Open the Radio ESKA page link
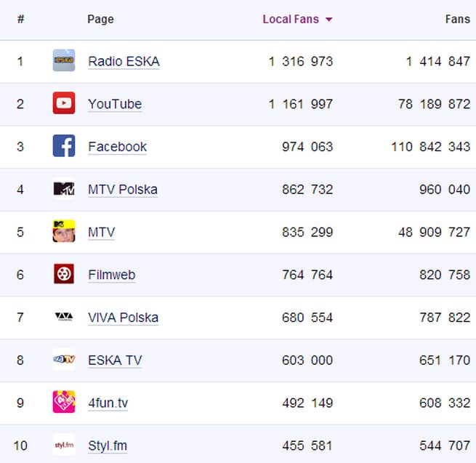This screenshot has height=463, width=476. 124,62
